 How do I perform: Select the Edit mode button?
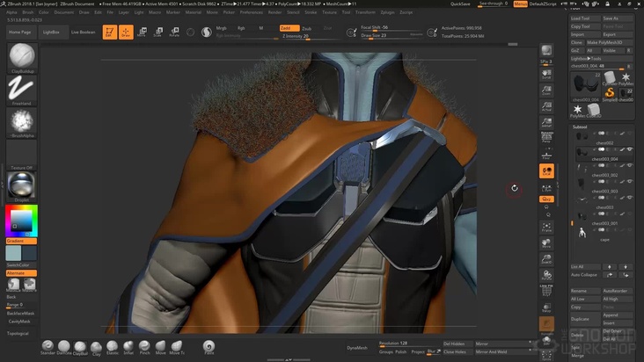point(110,32)
